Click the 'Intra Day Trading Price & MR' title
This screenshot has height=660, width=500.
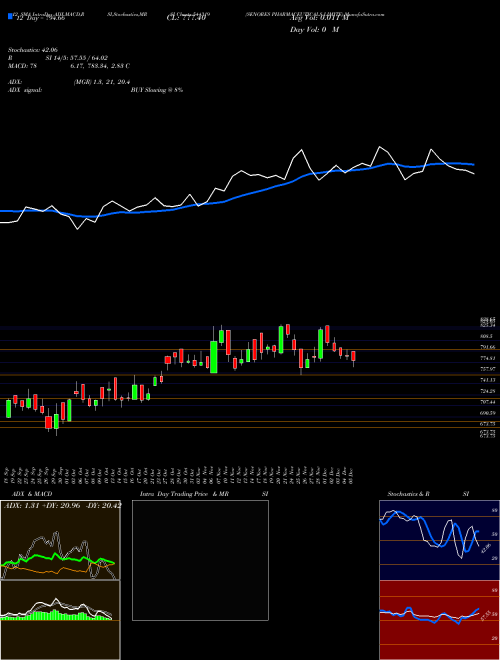click(184, 494)
